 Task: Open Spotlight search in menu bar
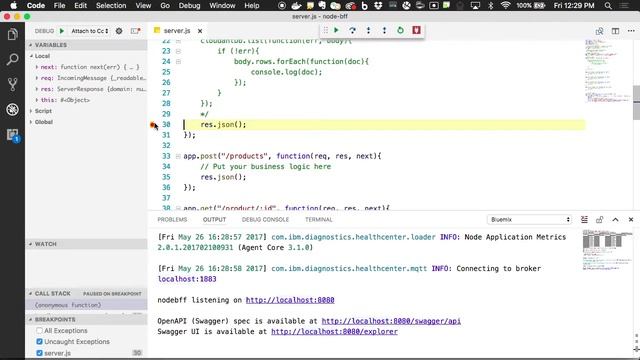[608, 6]
